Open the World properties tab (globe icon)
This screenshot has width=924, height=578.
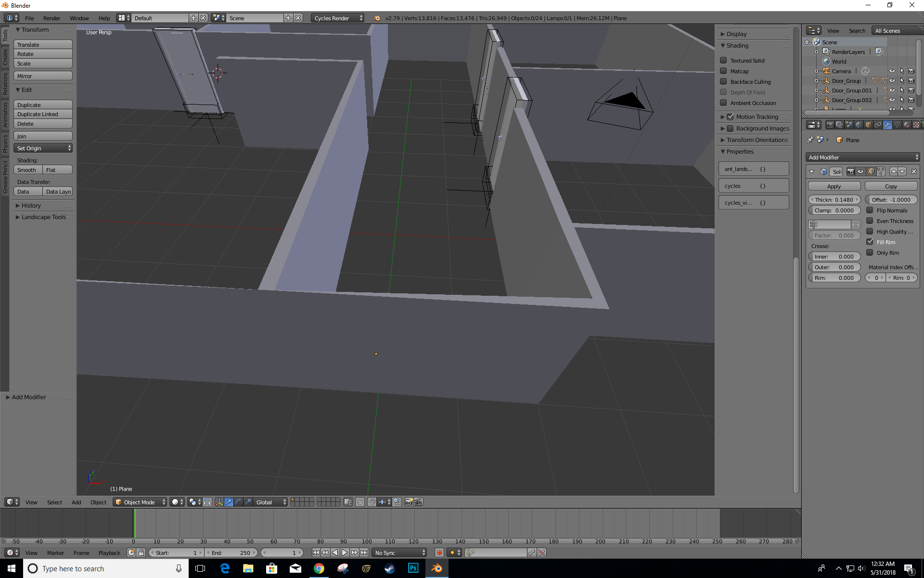coord(859,125)
